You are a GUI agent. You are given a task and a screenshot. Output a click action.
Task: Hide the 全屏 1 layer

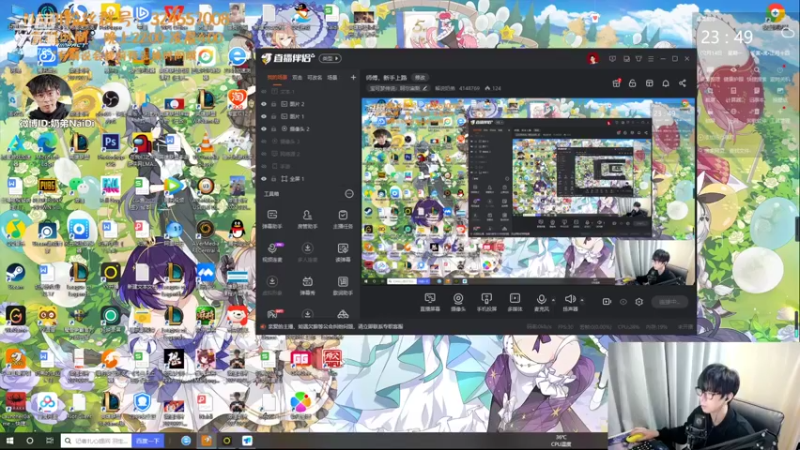pyautogui.click(x=264, y=179)
